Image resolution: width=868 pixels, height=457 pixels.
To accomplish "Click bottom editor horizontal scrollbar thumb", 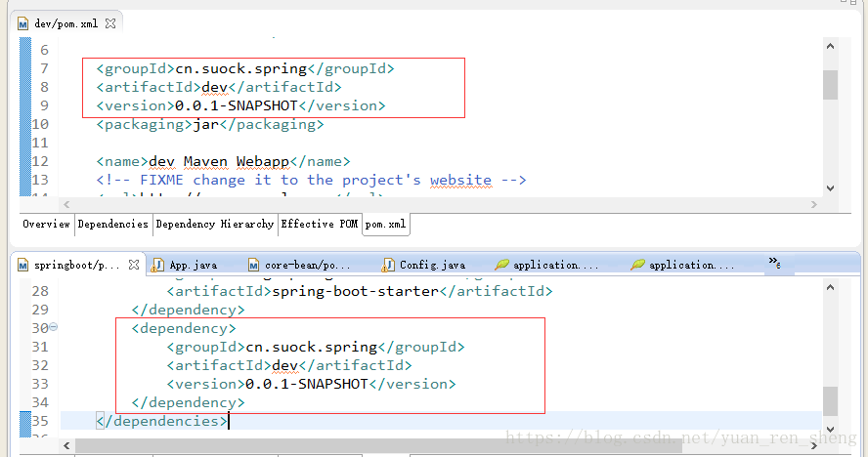I will 378,445.
